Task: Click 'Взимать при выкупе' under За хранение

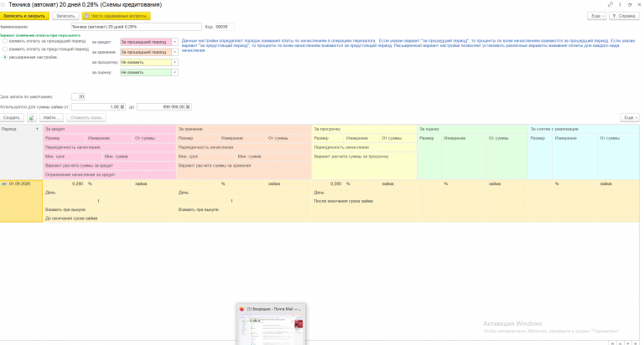Action: coord(243,210)
